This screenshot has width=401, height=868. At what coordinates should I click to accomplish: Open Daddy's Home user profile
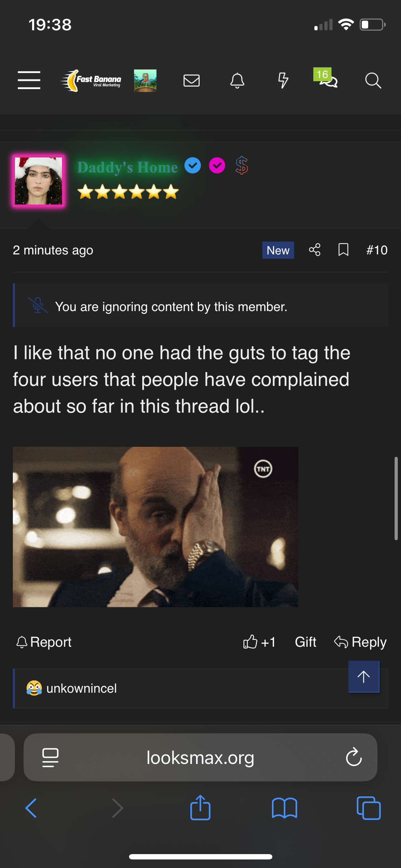coord(127,167)
